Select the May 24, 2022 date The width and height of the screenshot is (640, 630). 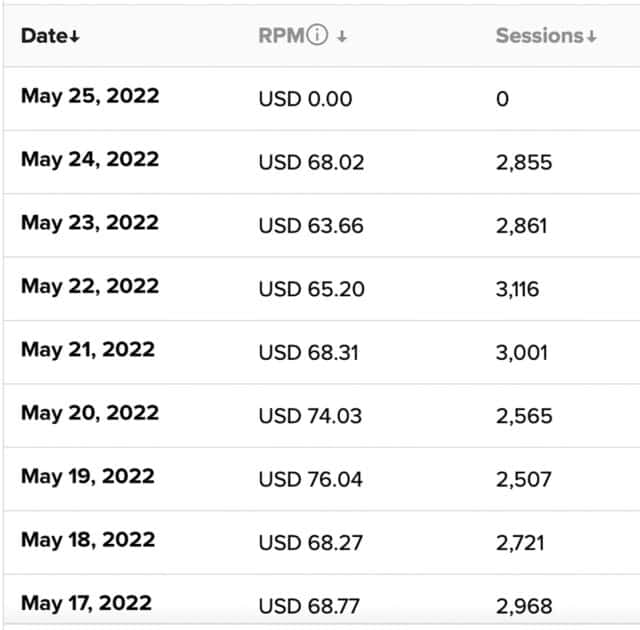click(x=90, y=160)
